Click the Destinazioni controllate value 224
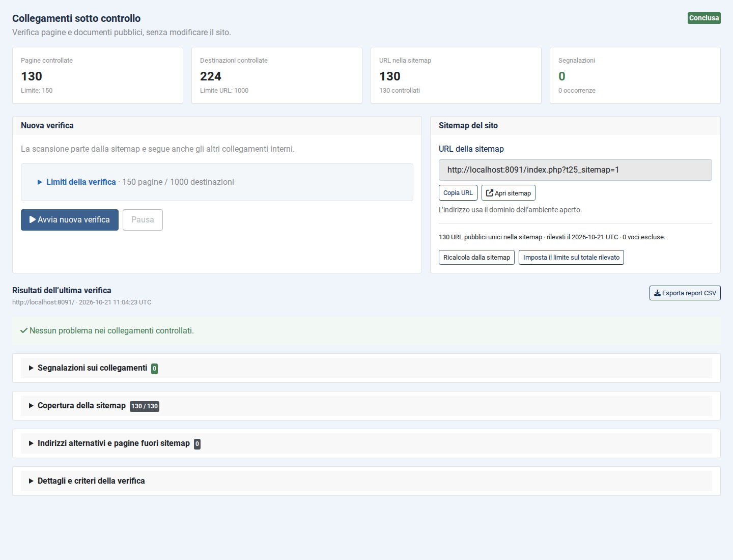Screen dimensions: 733x560 [211, 76]
